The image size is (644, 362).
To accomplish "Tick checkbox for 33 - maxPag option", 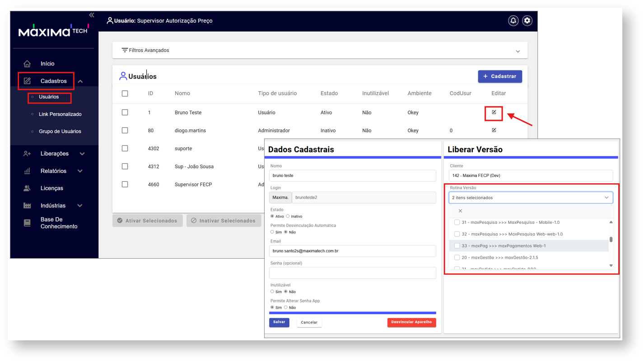I will [x=457, y=246].
